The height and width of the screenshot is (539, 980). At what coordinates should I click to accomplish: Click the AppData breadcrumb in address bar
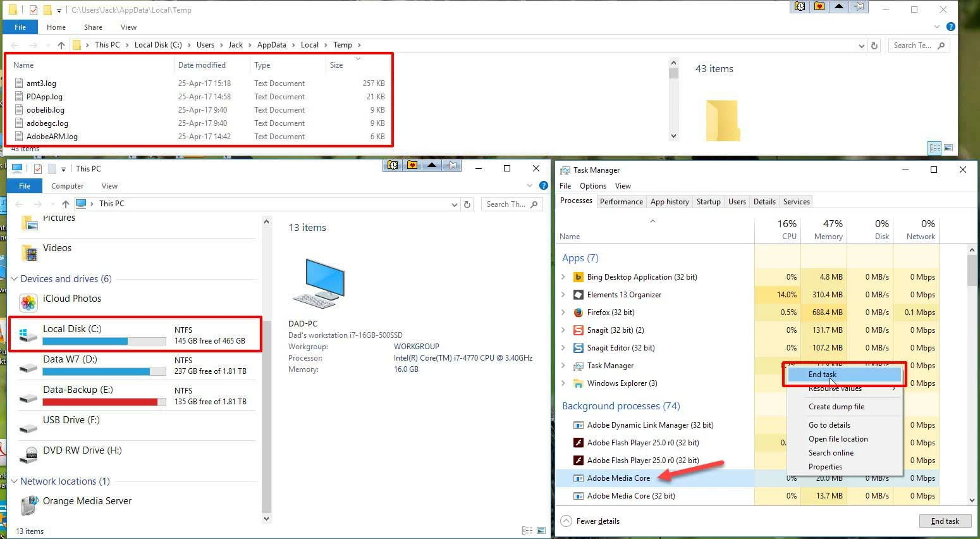click(x=271, y=45)
